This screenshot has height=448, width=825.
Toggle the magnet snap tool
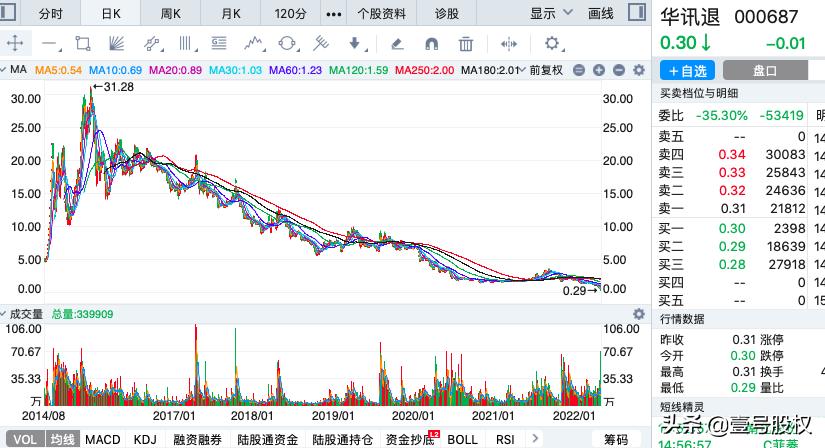point(431,44)
